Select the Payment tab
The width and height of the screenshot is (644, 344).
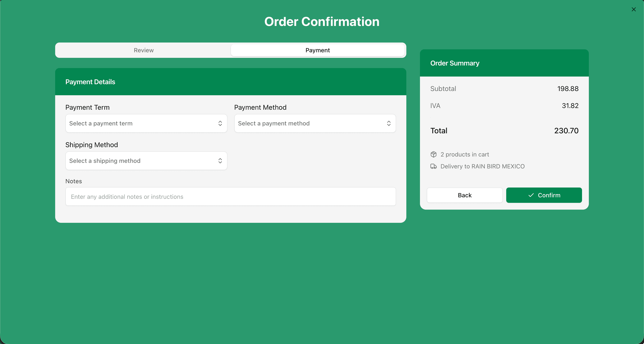pyautogui.click(x=318, y=50)
